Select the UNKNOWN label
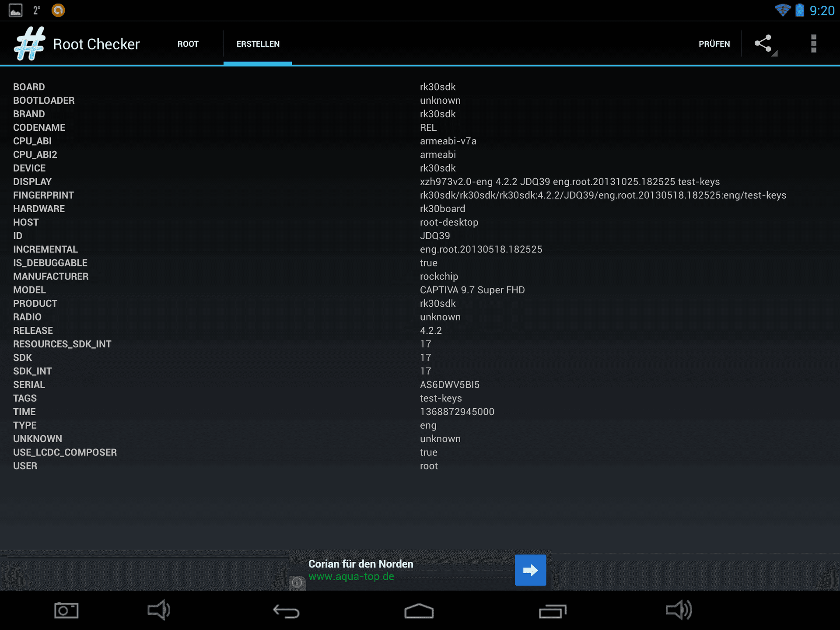Image resolution: width=840 pixels, height=630 pixels. 38,440
